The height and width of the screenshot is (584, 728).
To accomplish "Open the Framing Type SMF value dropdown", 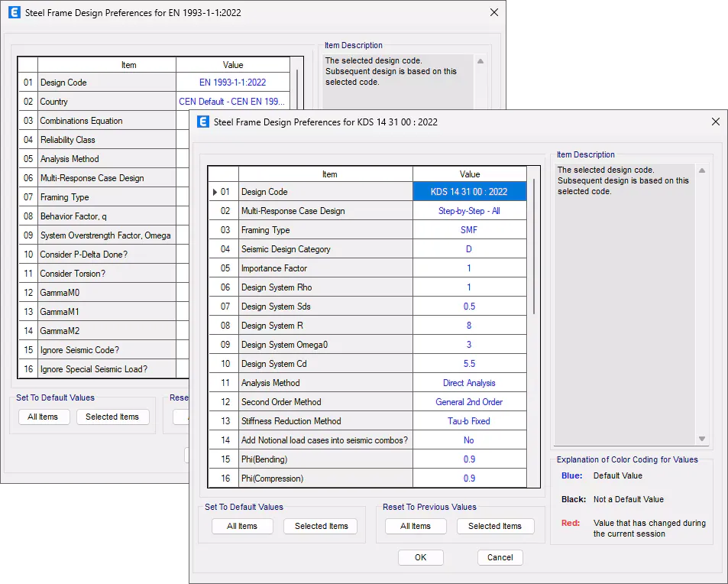I will (x=469, y=230).
